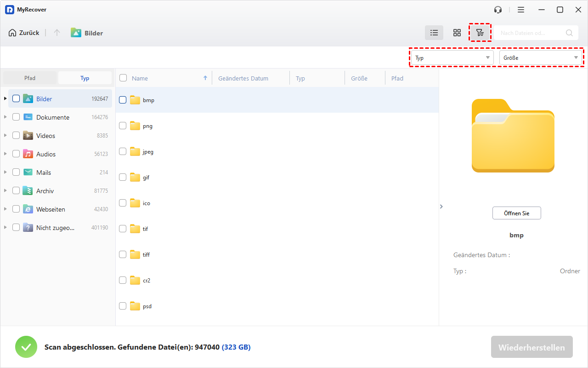Open the Typ filter dropdown
588x368 pixels.
point(452,58)
